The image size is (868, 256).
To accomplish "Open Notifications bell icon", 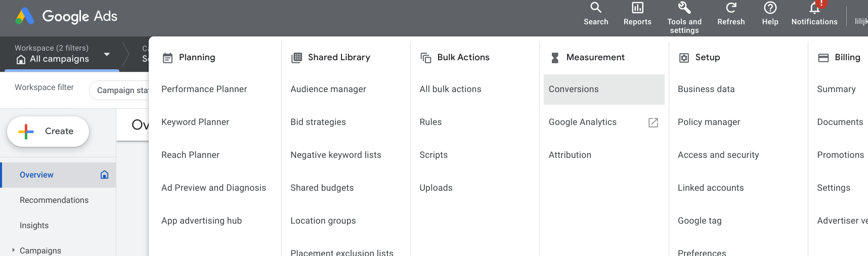I will [814, 8].
